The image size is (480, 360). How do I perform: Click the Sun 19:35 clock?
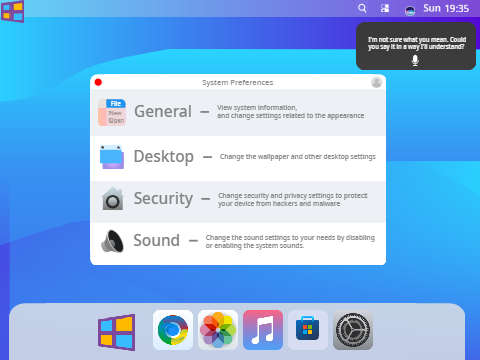446,8
